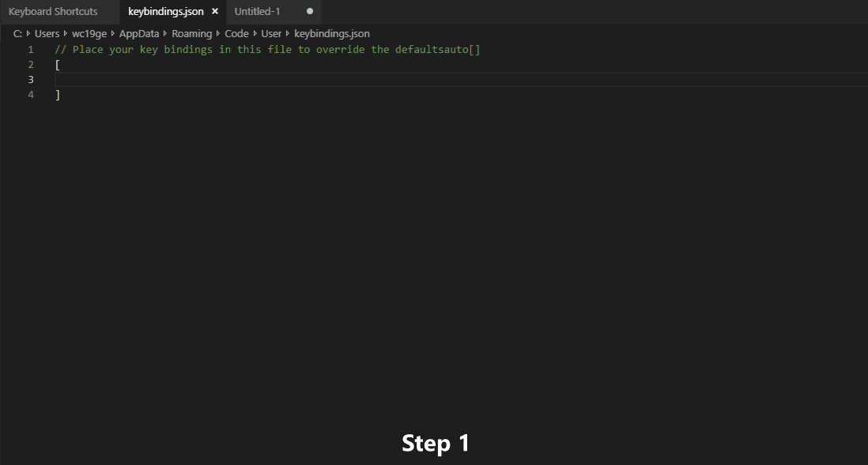Open the Code breadcrumb folder

[236, 34]
